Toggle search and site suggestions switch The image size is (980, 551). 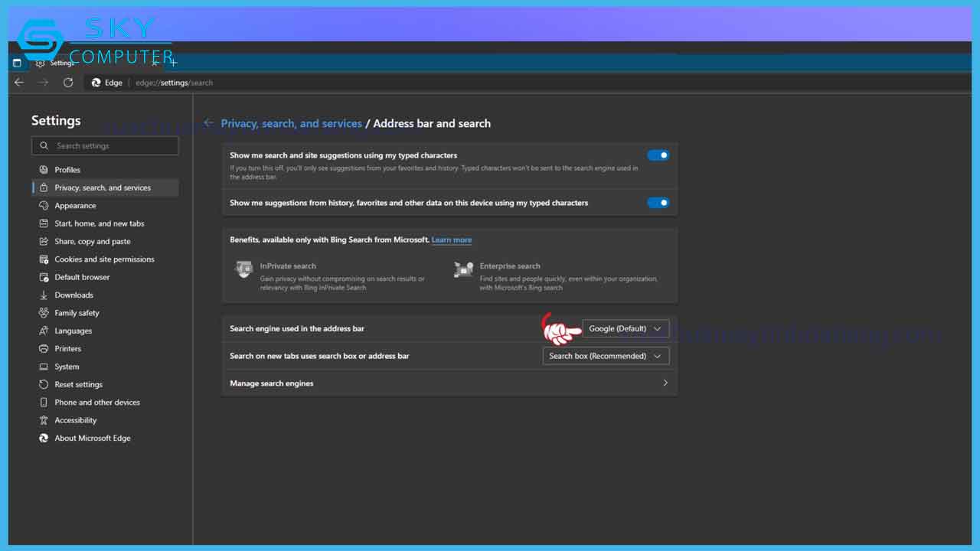(x=658, y=155)
